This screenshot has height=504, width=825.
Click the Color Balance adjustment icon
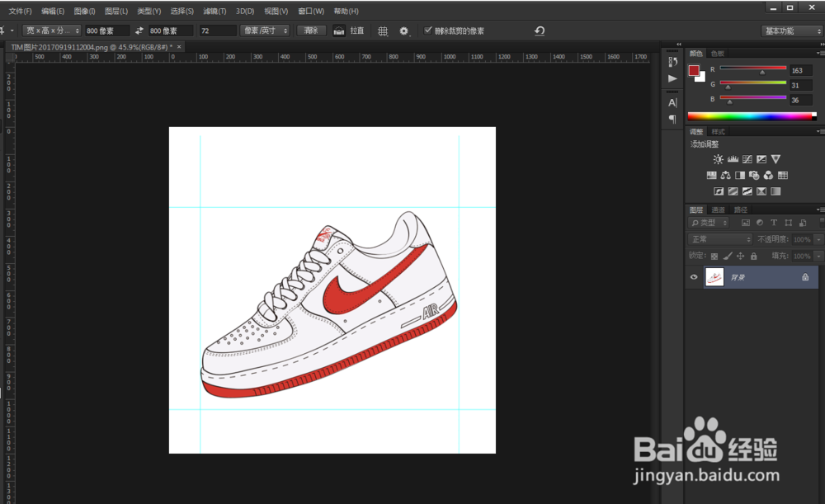725,176
